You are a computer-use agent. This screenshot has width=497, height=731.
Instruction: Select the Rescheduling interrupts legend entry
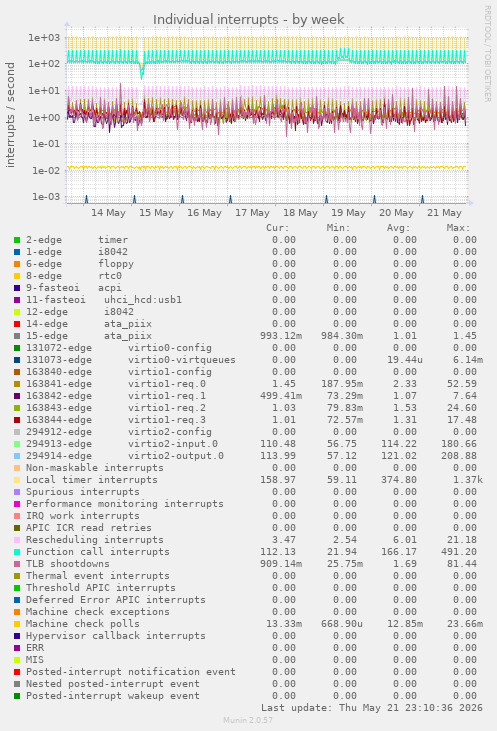[95, 540]
